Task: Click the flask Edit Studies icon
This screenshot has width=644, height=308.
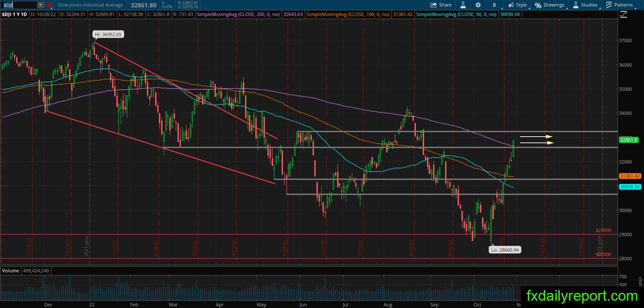Action: pyautogui.click(x=463, y=5)
